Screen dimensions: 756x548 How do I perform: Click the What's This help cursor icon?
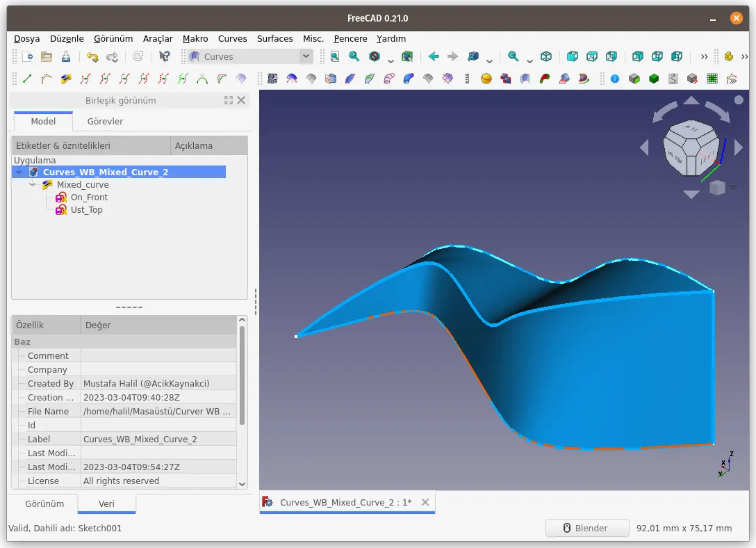[x=165, y=57]
